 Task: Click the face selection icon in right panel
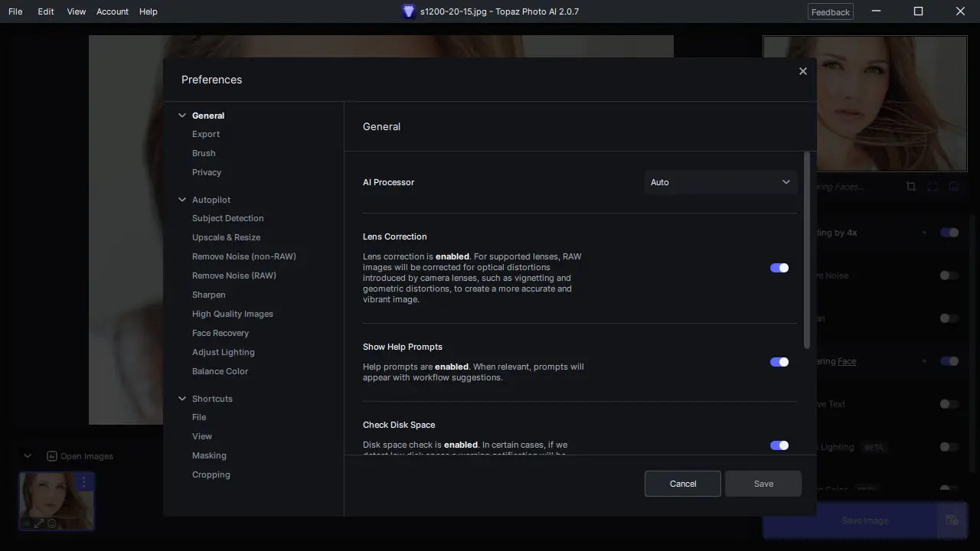click(954, 186)
